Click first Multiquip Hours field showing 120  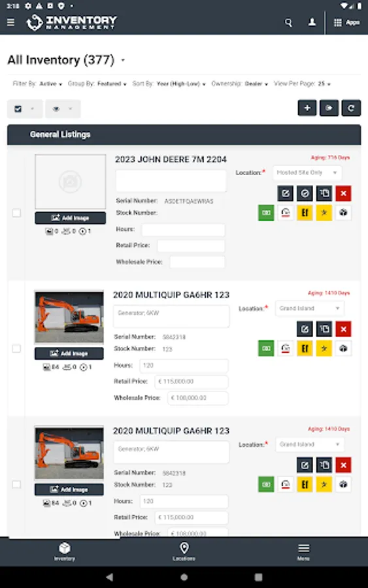(184, 366)
